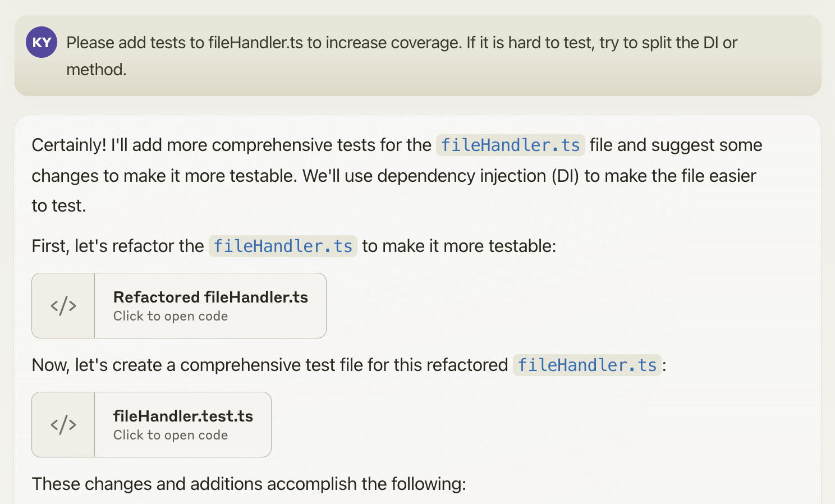Select the fileHandler.ts inline code chip in first paragraph

pos(510,145)
